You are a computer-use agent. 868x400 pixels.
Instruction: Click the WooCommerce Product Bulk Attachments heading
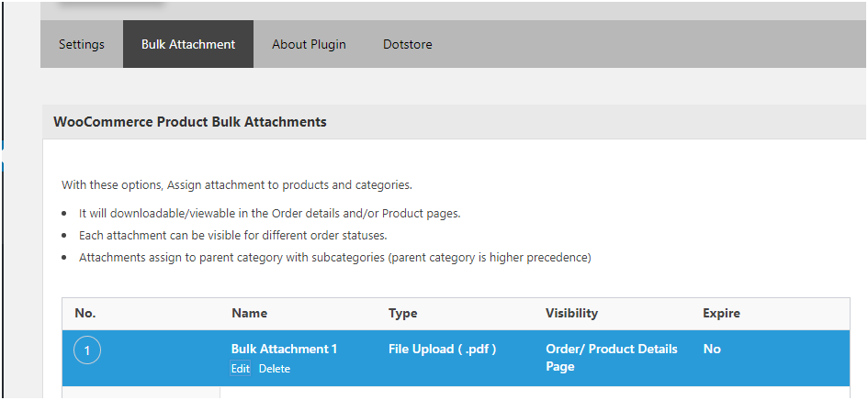coord(190,122)
